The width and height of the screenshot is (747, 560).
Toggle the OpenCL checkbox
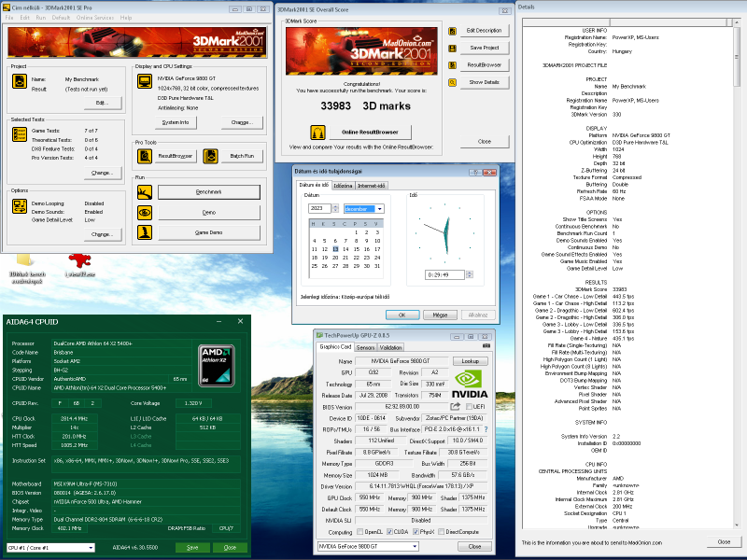[360, 532]
